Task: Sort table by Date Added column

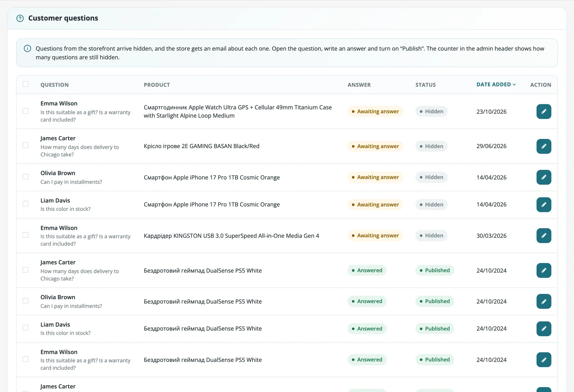Action: (496, 85)
